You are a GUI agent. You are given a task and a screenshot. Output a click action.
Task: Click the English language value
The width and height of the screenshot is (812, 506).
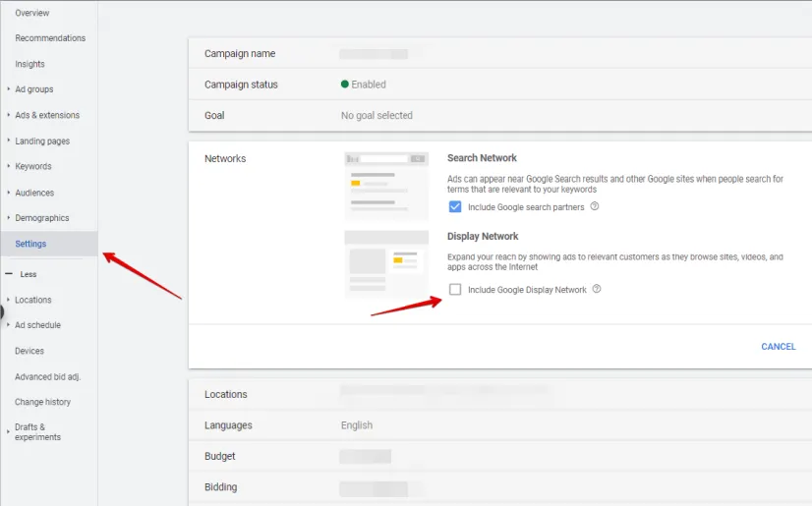356,425
